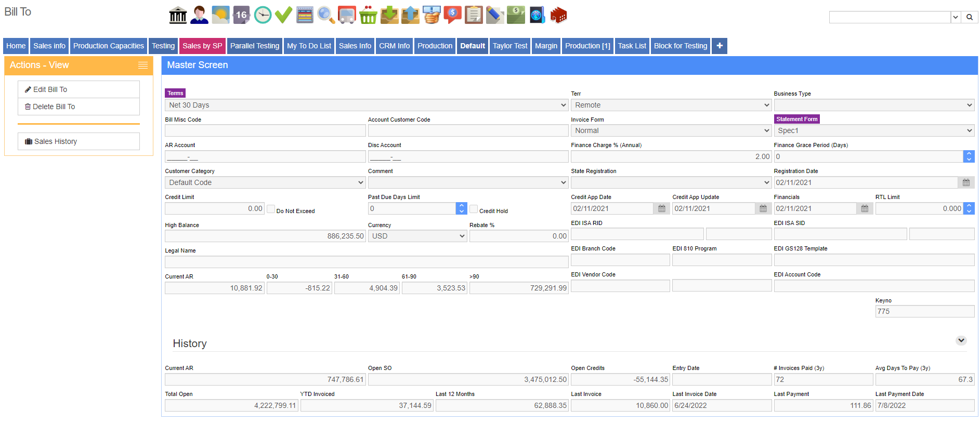The image size is (980, 423).
Task: Select the Taylor Test tab
Action: (x=510, y=46)
